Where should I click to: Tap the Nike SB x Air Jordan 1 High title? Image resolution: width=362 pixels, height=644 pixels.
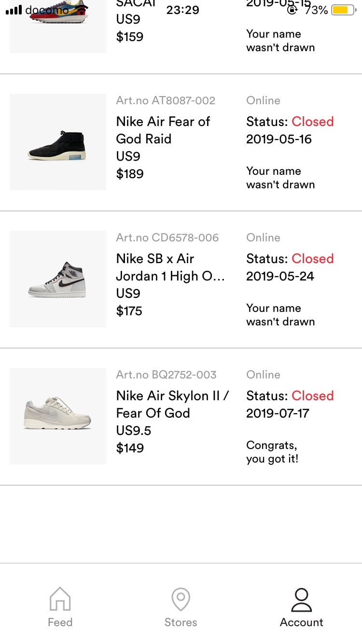pyautogui.click(x=170, y=267)
